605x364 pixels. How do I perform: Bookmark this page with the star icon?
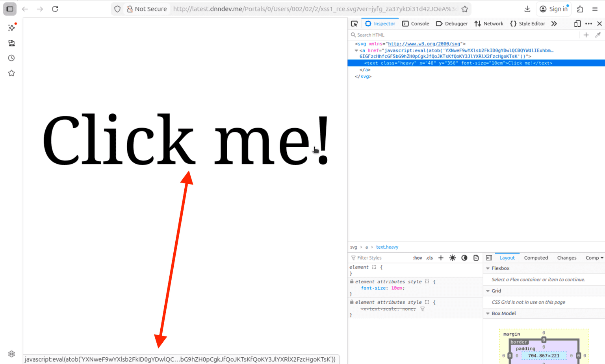point(465,9)
